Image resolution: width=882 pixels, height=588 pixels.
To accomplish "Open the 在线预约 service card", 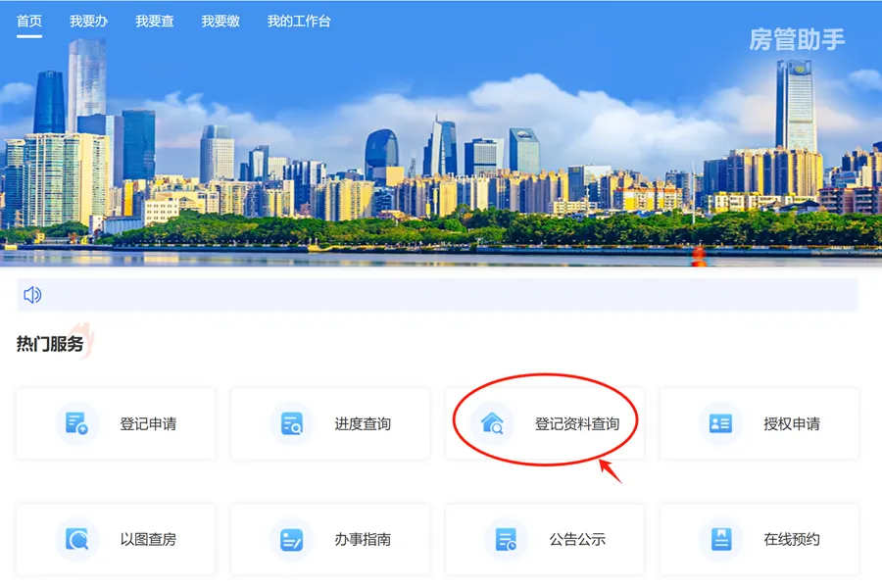I will point(759,538).
